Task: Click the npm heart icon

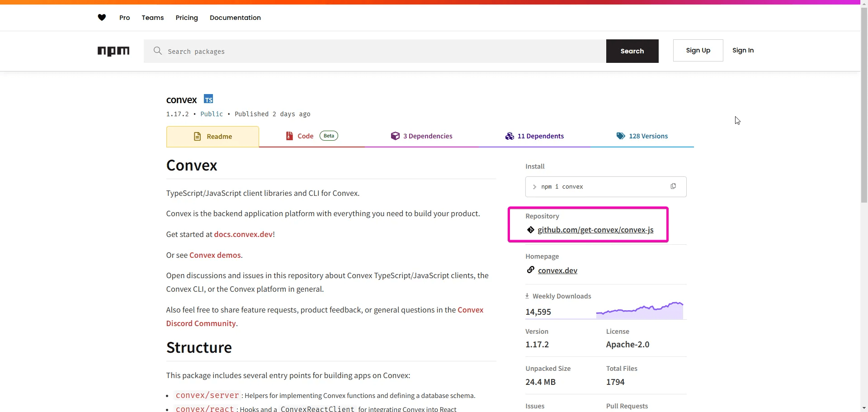Action: click(102, 18)
